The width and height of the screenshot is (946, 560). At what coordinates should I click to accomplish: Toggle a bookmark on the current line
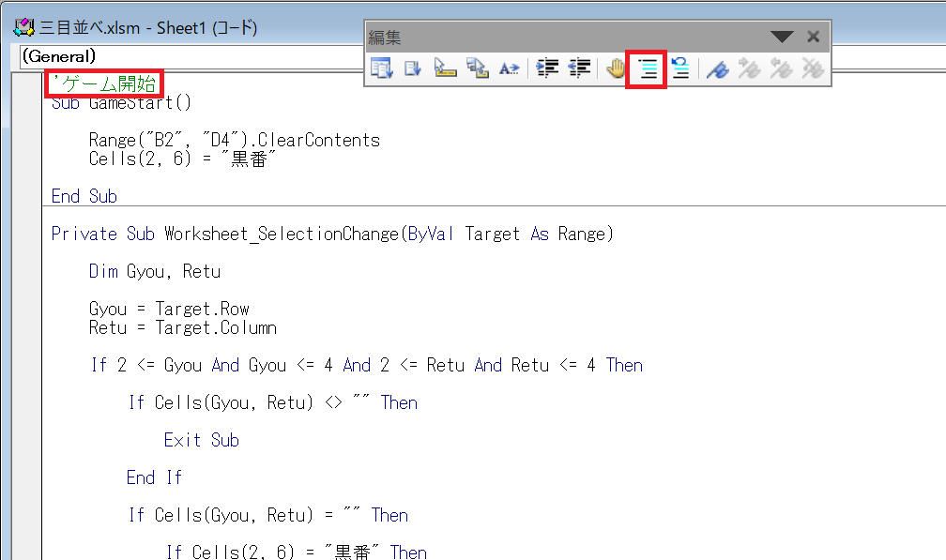pyautogui.click(x=718, y=68)
